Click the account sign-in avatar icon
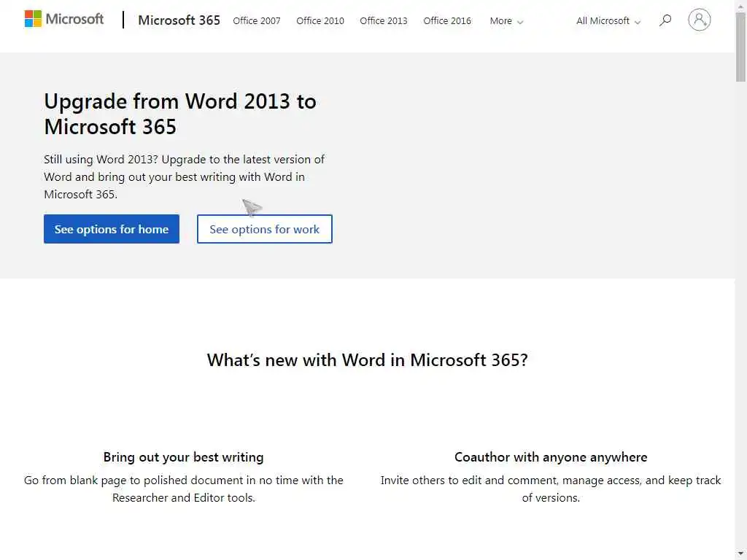The width and height of the screenshot is (747, 560). coord(699,20)
